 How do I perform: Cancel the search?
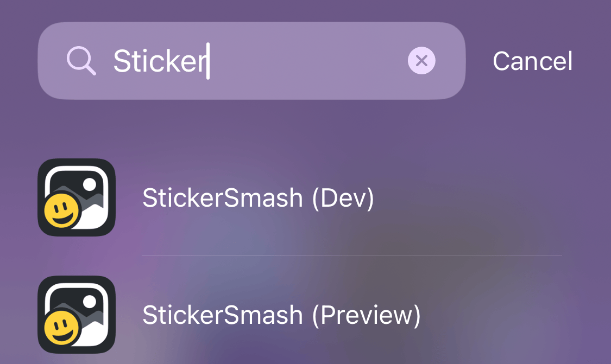[532, 61]
